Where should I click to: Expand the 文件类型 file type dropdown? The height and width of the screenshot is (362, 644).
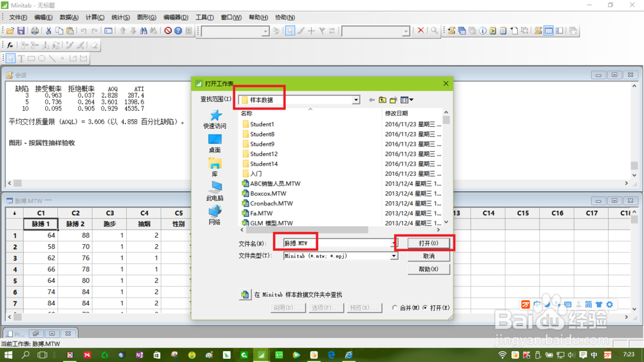tap(393, 256)
